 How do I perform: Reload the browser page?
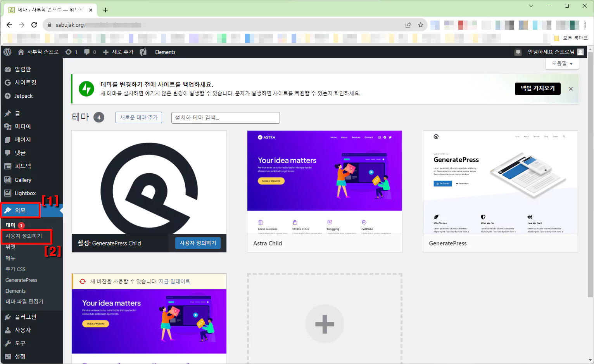point(34,25)
